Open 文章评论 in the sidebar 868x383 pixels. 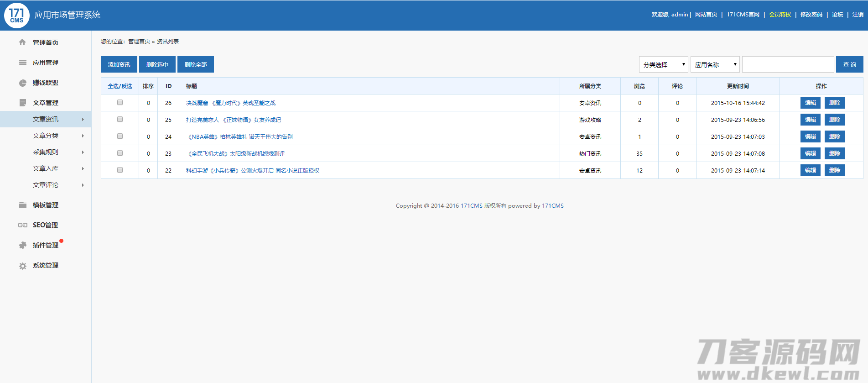click(x=46, y=185)
